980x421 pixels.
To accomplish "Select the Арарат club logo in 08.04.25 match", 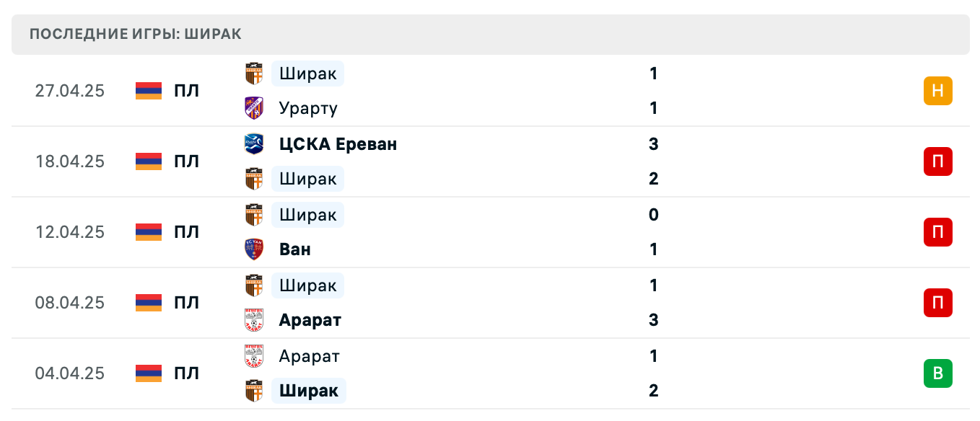I will [x=253, y=319].
